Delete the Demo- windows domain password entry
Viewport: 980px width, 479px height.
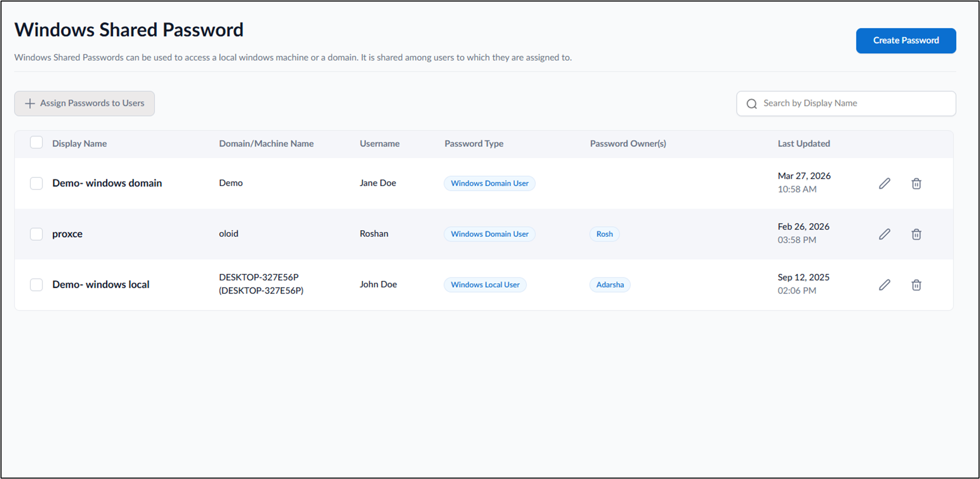[916, 183]
